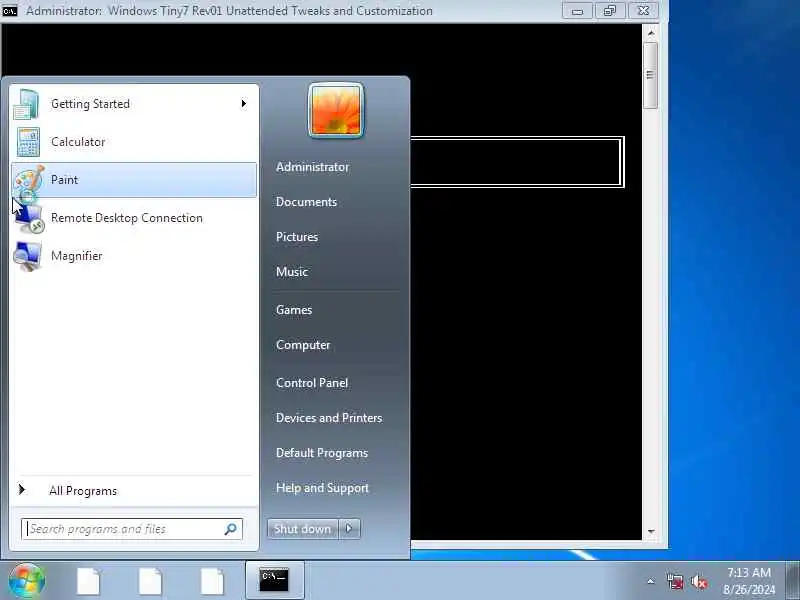Click the Shut down button
Image resolution: width=800 pixels, height=600 pixels.
click(x=303, y=529)
